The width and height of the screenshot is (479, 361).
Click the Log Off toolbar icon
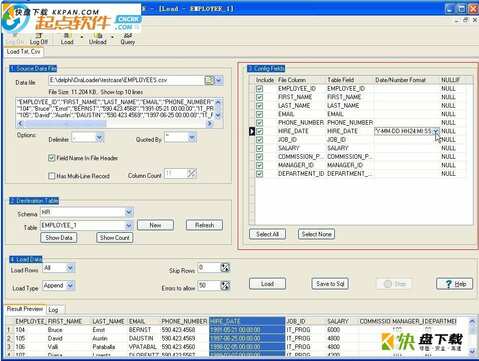click(x=39, y=39)
